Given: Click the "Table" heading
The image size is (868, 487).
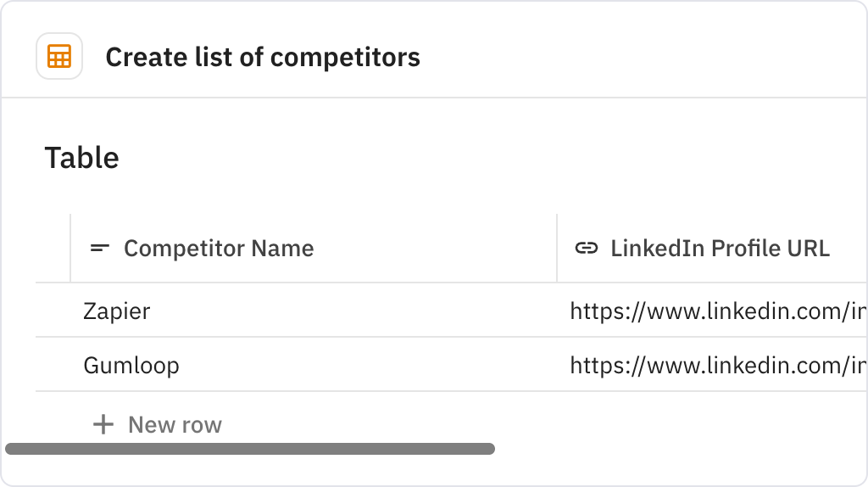Looking at the screenshot, I should (81, 158).
